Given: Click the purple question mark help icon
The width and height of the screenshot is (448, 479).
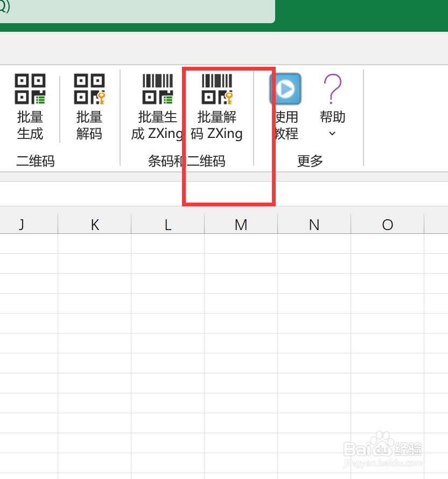Looking at the screenshot, I should [332, 89].
